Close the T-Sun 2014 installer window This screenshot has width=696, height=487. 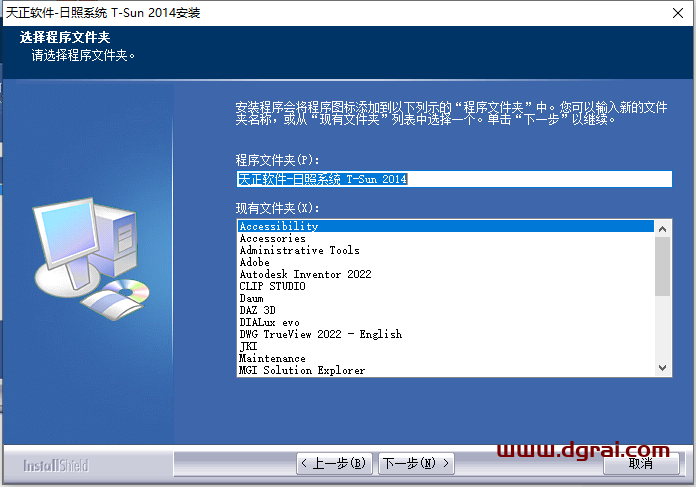[x=678, y=13]
